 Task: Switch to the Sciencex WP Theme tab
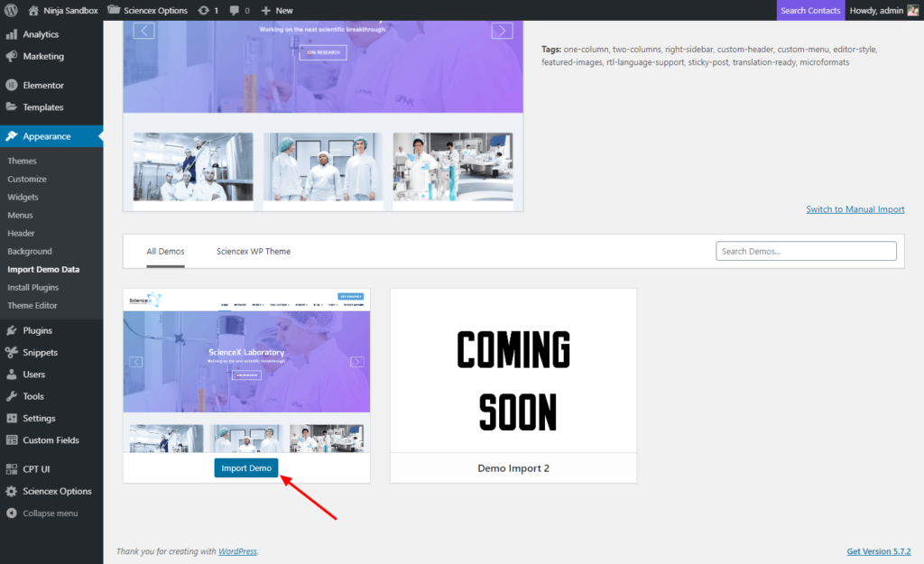(x=254, y=251)
